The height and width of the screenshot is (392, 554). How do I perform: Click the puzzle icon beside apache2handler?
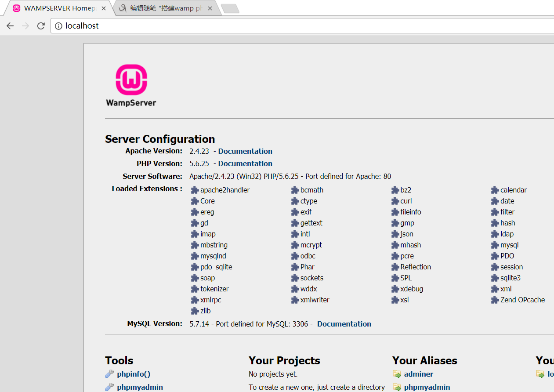(195, 190)
